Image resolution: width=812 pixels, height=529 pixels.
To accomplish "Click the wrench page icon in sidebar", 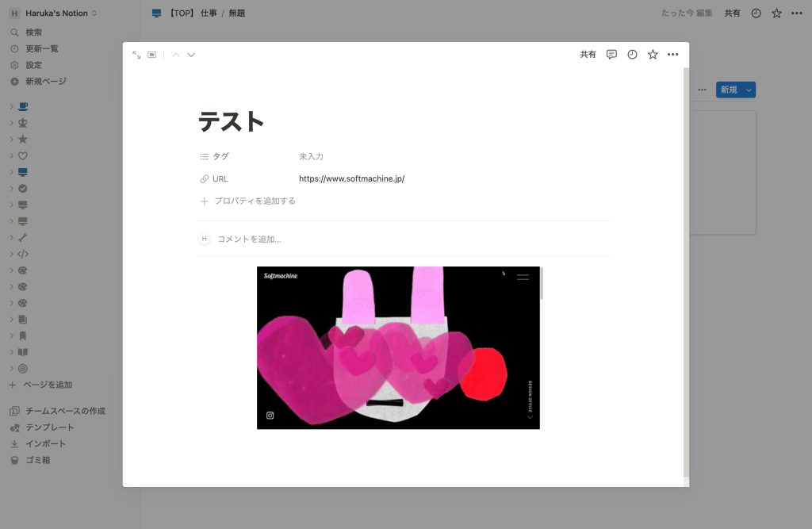I will tap(23, 238).
